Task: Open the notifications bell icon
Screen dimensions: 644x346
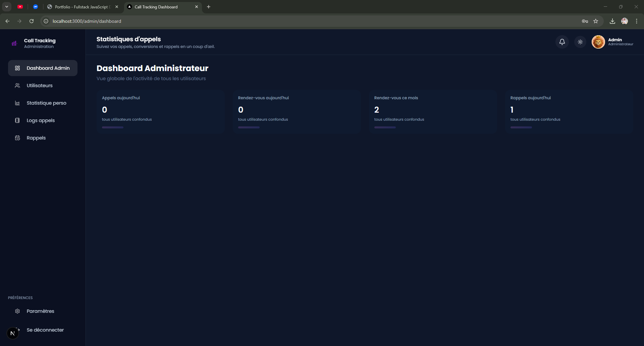Action: click(562, 42)
